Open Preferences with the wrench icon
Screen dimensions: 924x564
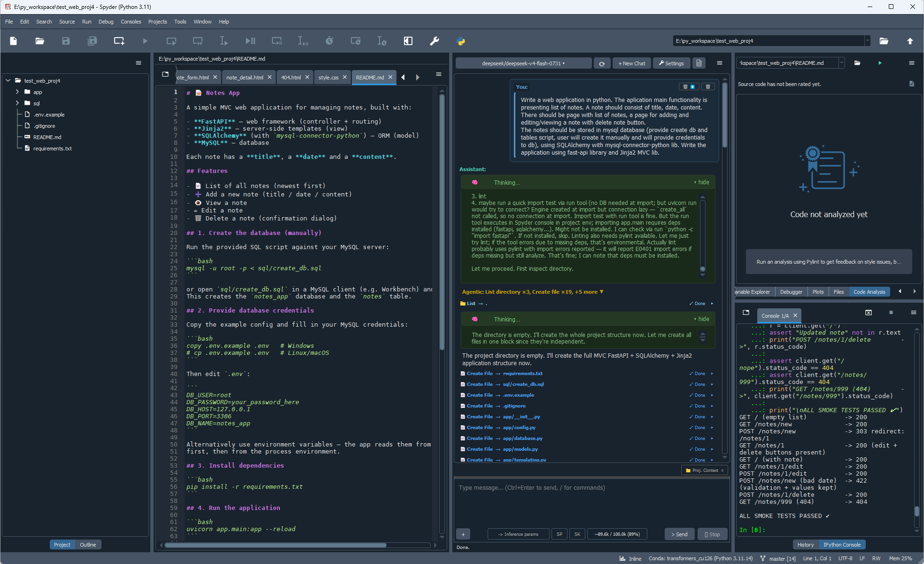click(x=435, y=41)
